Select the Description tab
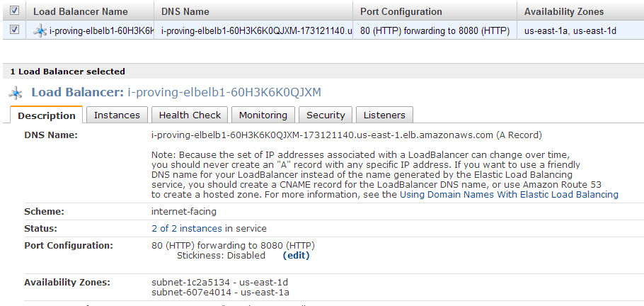Viewport: 644px width, 306px height. coord(47,115)
